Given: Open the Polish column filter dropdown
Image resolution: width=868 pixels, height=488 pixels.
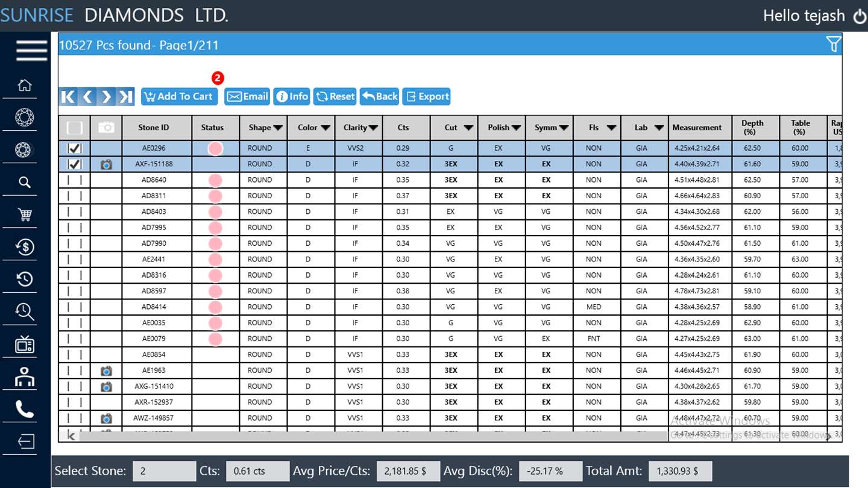Looking at the screenshot, I should (x=516, y=128).
